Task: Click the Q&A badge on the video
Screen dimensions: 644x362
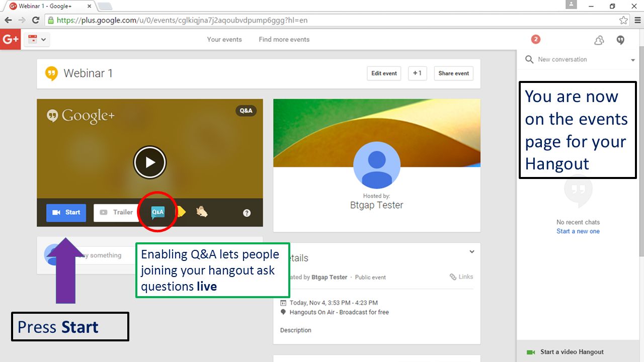Action: (x=246, y=111)
